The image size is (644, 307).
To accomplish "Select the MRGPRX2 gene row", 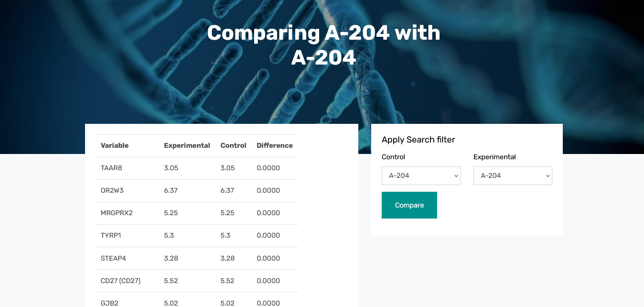I will point(117,213).
